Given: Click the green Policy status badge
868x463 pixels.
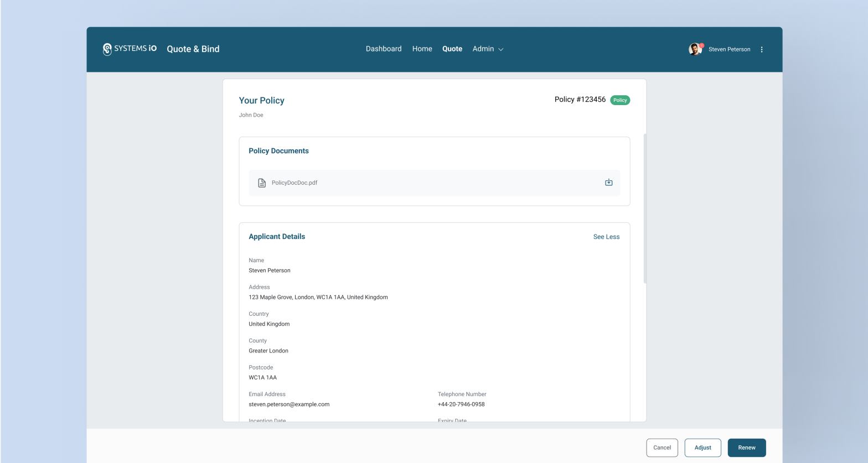Looking at the screenshot, I should click(620, 100).
